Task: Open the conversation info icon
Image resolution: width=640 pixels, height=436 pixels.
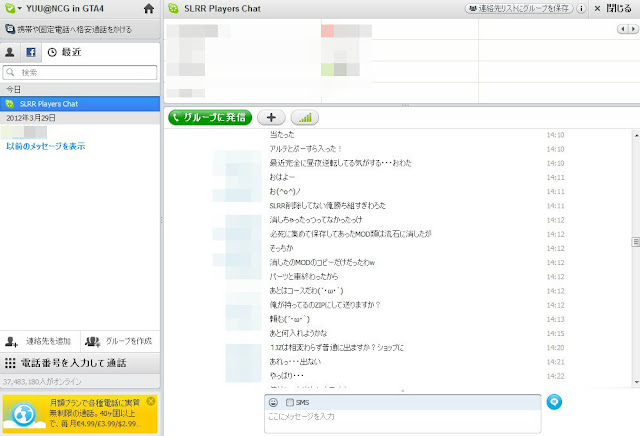Action: pos(581,8)
